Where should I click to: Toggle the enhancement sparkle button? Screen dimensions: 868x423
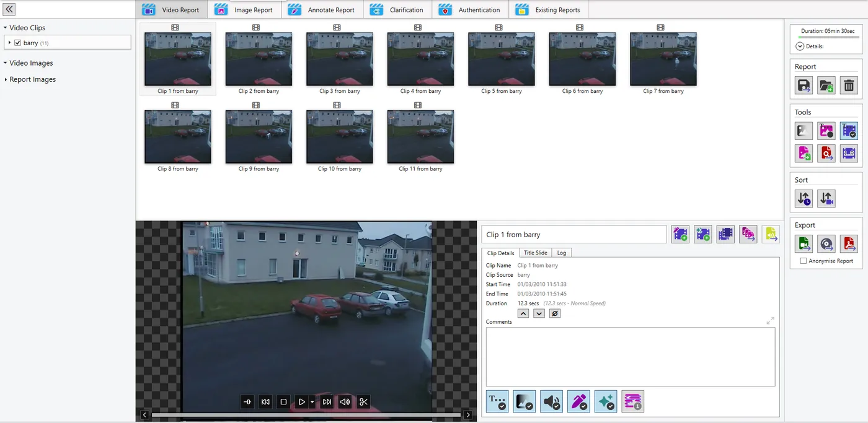pyautogui.click(x=606, y=401)
